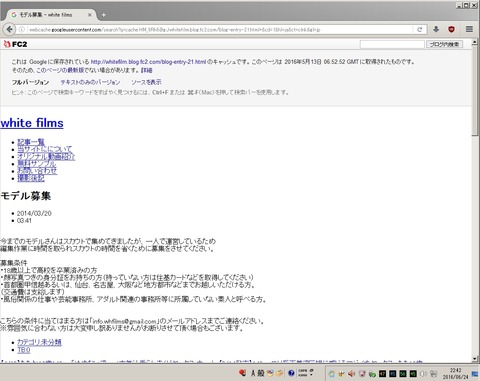Screen dimensions: 480x381
Task: Open the 記事一覧 navigation link
Action: point(31,142)
